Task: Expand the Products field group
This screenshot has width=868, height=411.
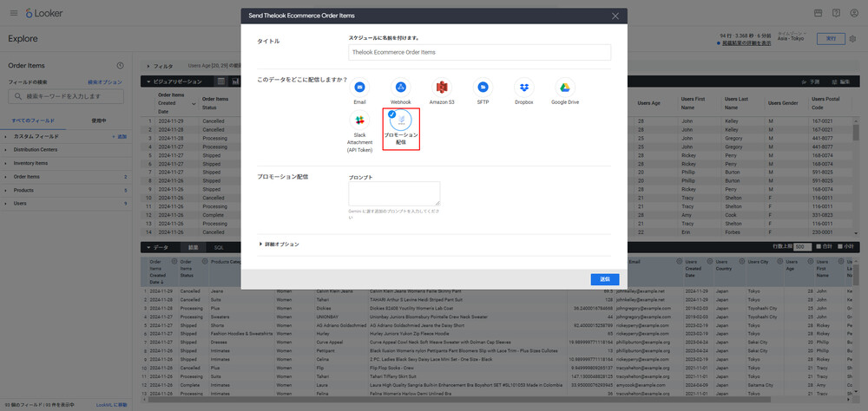Action: pos(23,190)
